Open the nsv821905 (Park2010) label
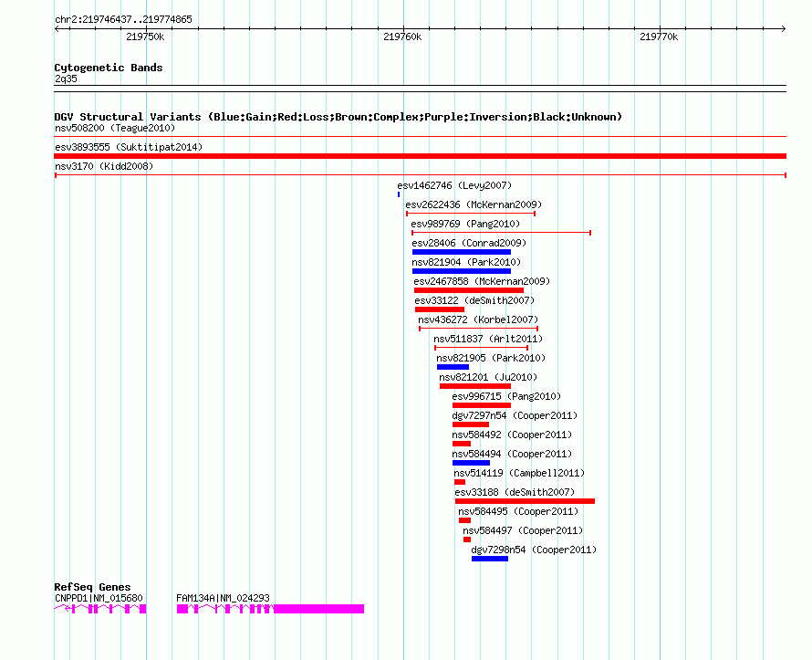Image resolution: width=812 pixels, height=660 pixels. pos(491,358)
